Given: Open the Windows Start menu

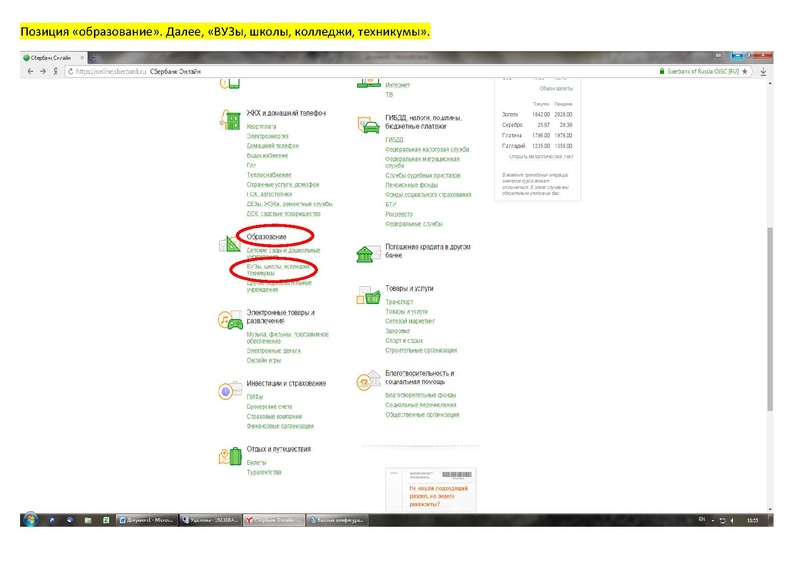Looking at the screenshot, I should (x=31, y=520).
